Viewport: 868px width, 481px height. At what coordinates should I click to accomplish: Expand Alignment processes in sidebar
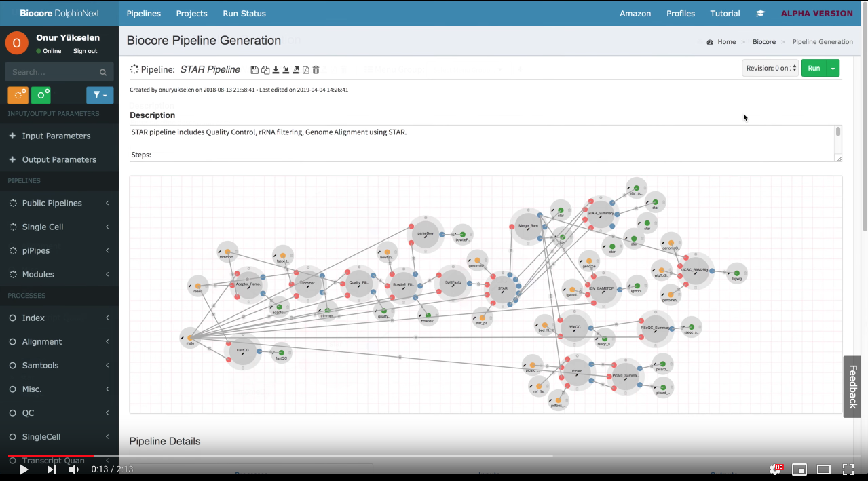click(59, 341)
